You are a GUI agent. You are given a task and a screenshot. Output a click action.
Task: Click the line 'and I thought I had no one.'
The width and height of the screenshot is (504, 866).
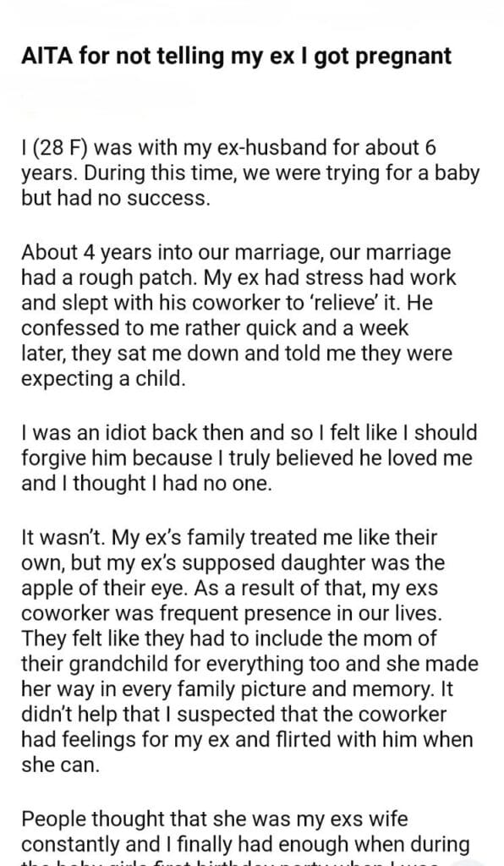pos(146,483)
